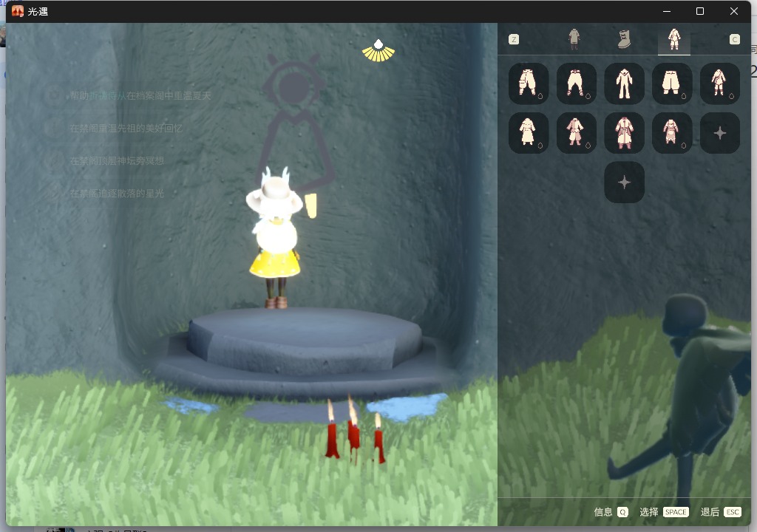Click the quest text 在禁阁重温先祖的美好回忆
The height and width of the screenshot is (532, 757).
click(x=126, y=129)
